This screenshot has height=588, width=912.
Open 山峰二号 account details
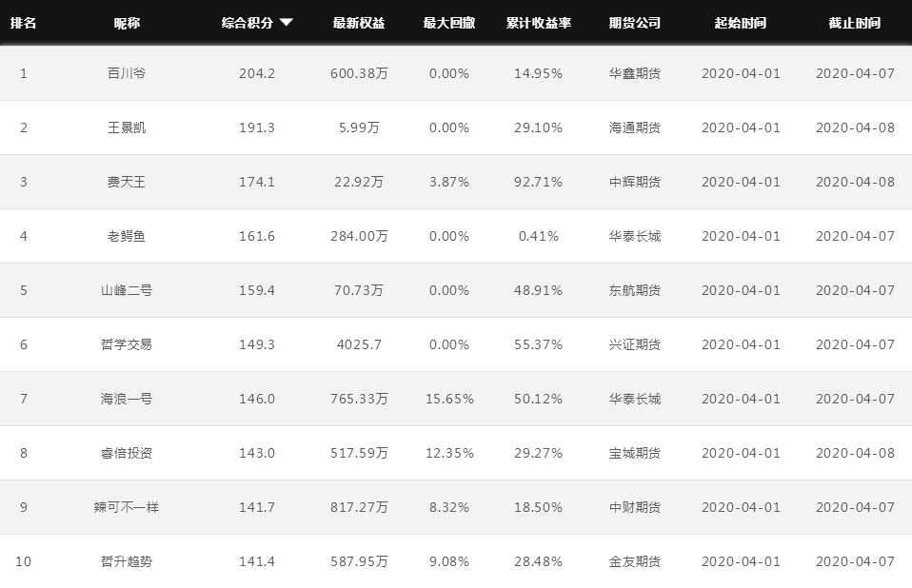click(127, 290)
